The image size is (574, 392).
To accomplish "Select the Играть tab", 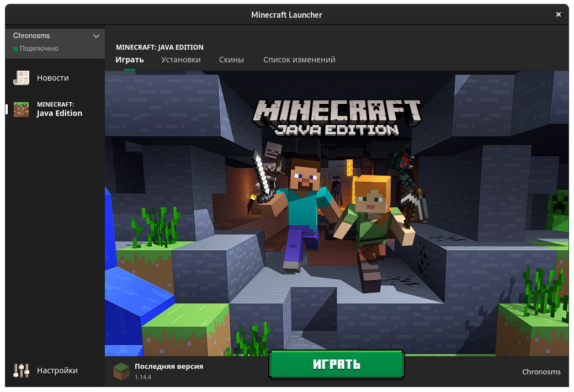I will [130, 60].
